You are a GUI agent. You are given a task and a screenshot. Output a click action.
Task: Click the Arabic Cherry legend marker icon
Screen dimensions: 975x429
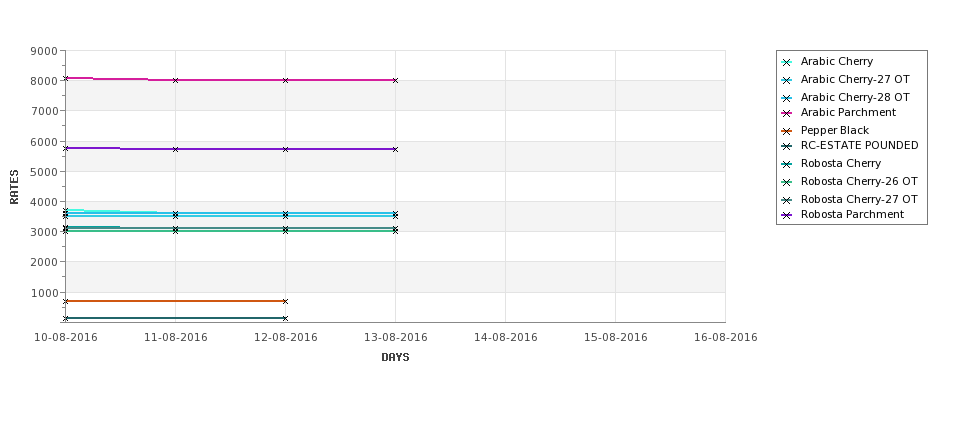tap(787, 62)
